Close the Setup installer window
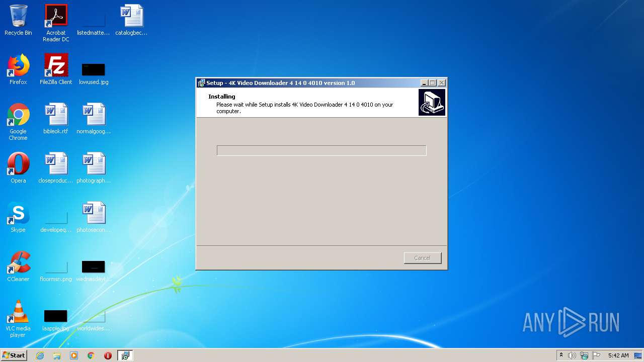The width and height of the screenshot is (644, 362). point(442,83)
